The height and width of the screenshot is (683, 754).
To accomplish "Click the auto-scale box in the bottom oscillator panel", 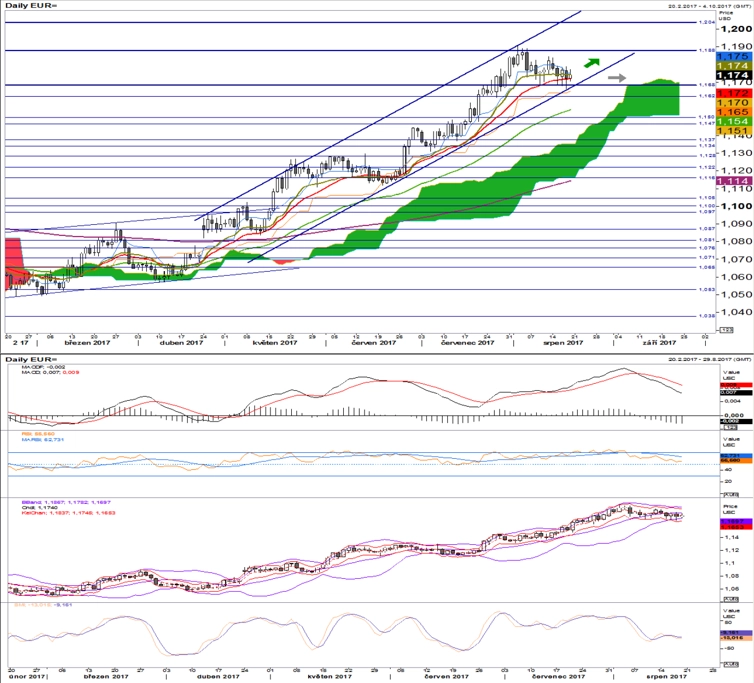I will (731, 664).
